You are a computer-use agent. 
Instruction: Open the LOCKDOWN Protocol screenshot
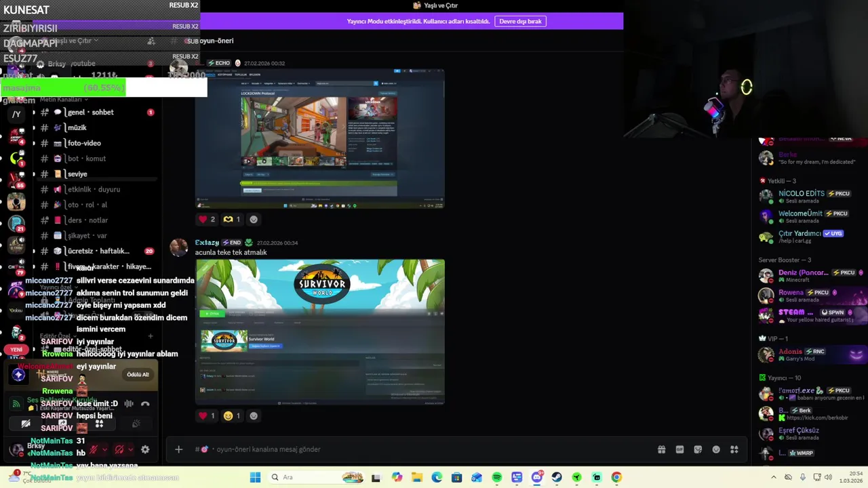pyautogui.click(x=320, y=139)
